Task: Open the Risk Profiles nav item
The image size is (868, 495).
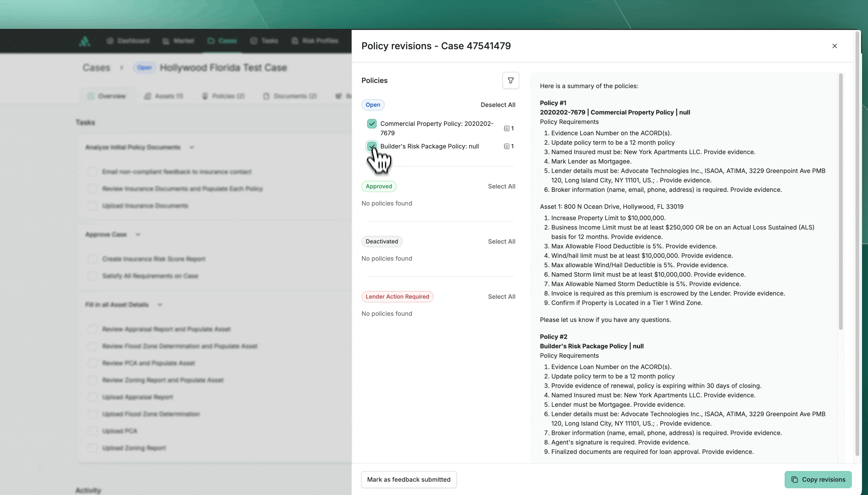Action: [x=315, y=41]
